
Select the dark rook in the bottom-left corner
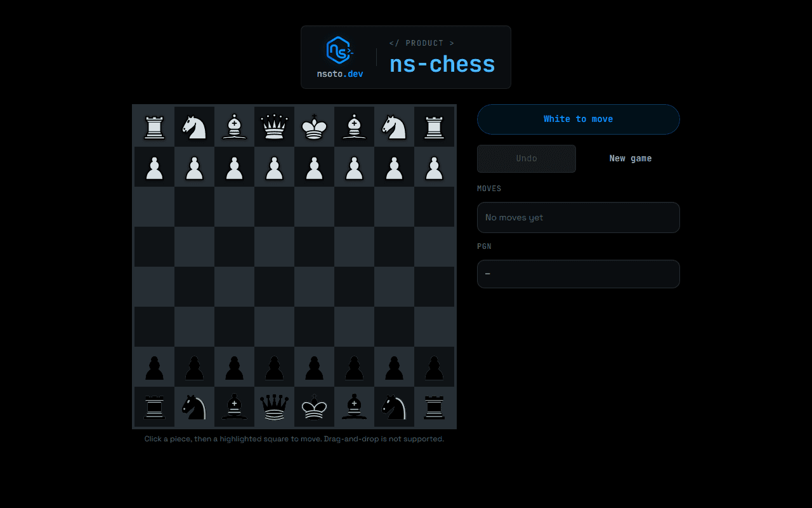coord(154,407)
